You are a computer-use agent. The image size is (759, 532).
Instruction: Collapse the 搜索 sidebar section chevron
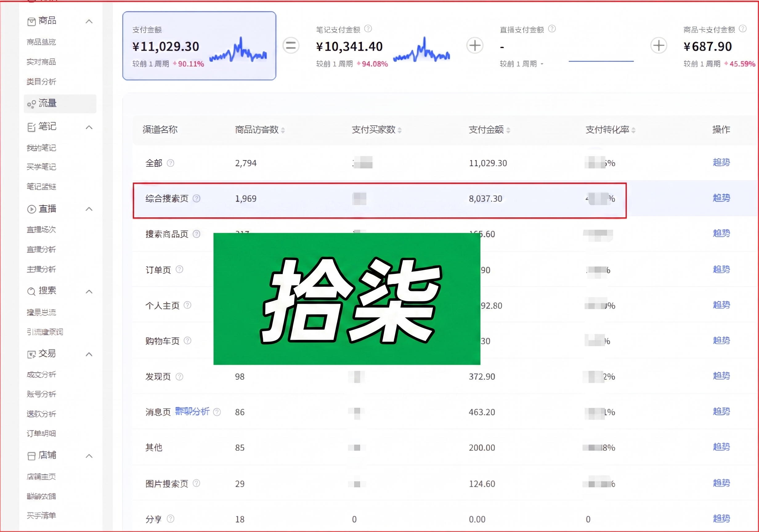89,292
